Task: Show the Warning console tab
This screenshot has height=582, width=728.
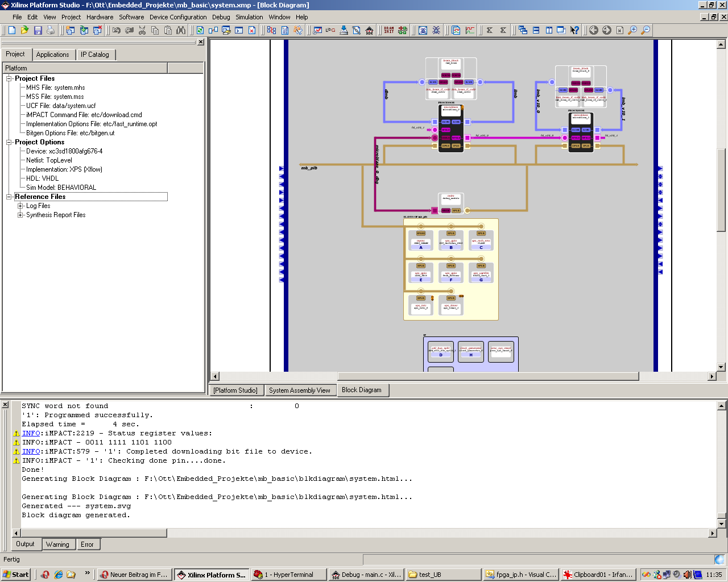Action: [x=57, y=544]
